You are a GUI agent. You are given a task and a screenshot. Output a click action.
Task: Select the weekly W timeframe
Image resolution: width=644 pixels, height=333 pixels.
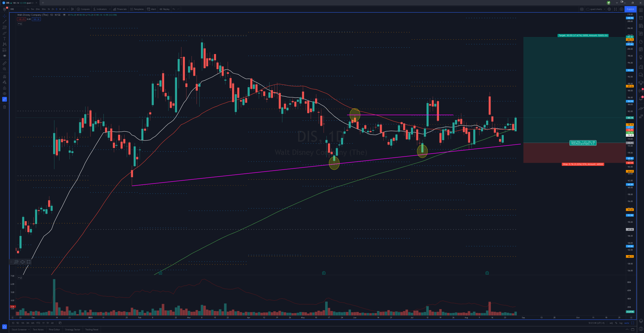60,9
